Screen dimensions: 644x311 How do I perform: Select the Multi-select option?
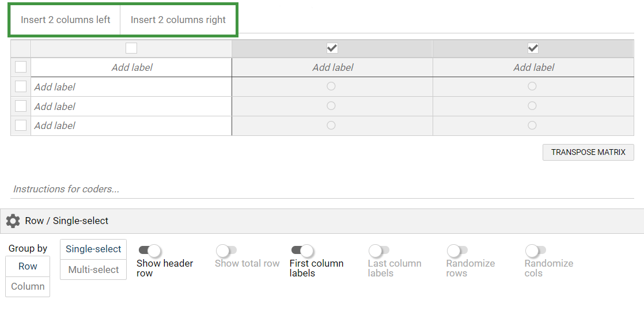pos(93,270)
